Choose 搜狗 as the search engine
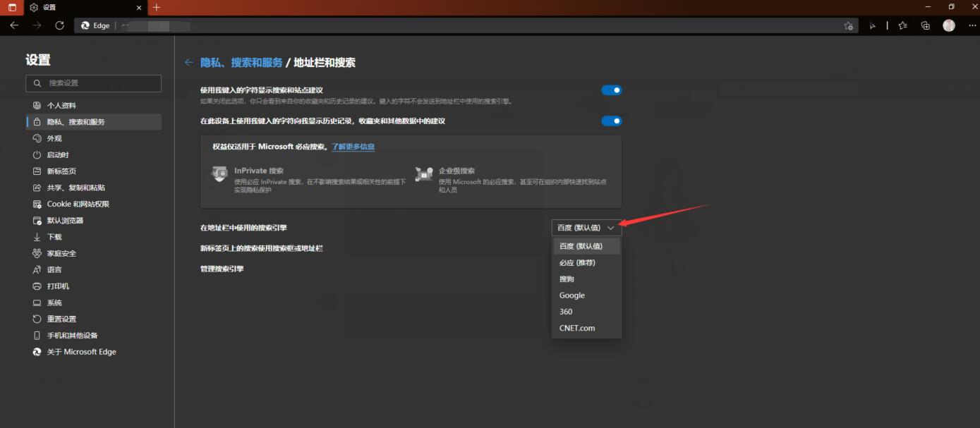 (x=586, y=279)
